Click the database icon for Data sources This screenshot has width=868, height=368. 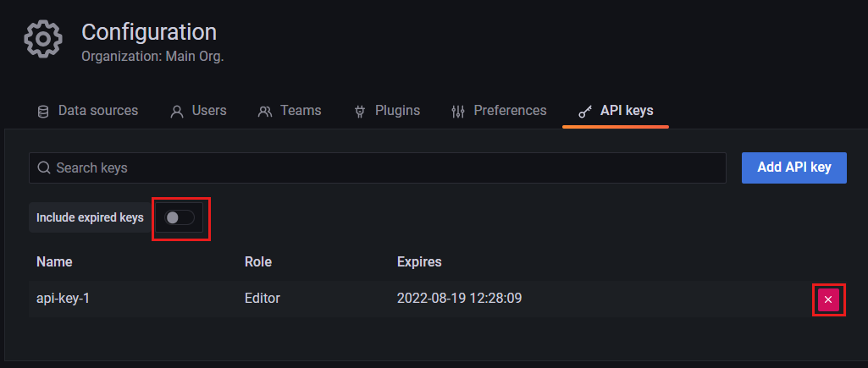[x=43, y=111]
